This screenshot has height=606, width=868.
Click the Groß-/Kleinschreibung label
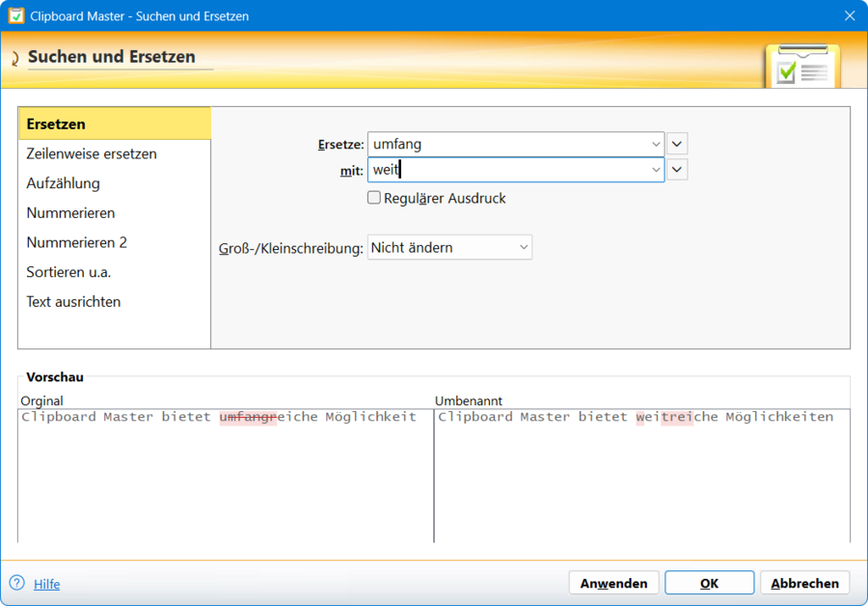click(x=290, y=248)
